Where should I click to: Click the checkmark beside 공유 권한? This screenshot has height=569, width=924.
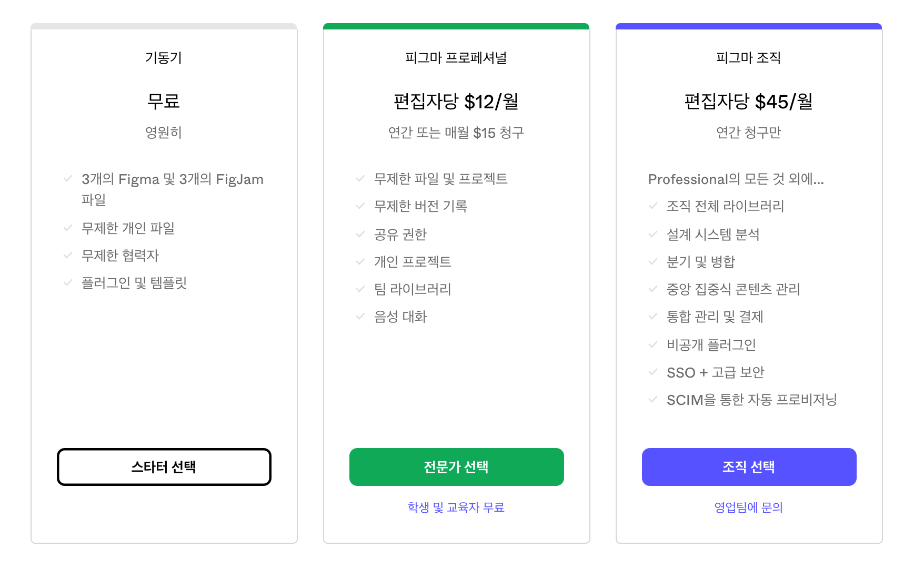(360, 235)
